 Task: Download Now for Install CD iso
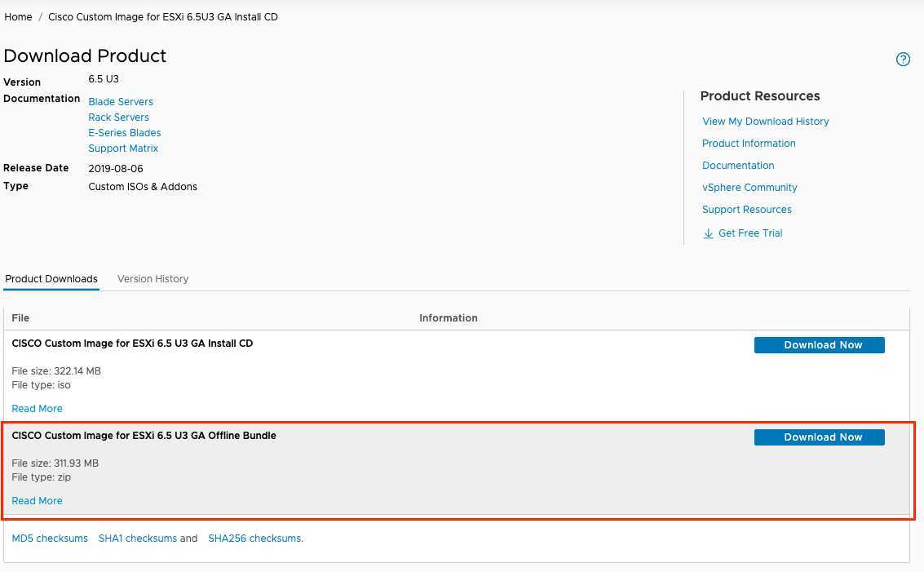[x=819, y=345]
